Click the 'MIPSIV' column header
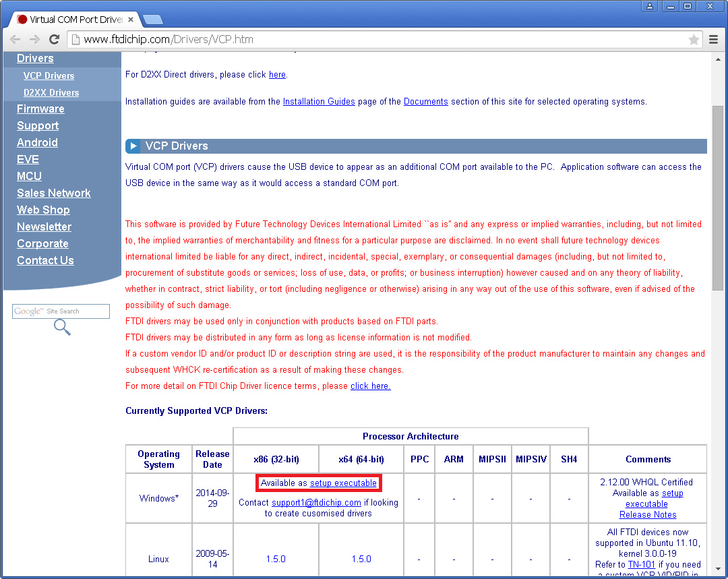728x579 pixels. coord(531,459)
